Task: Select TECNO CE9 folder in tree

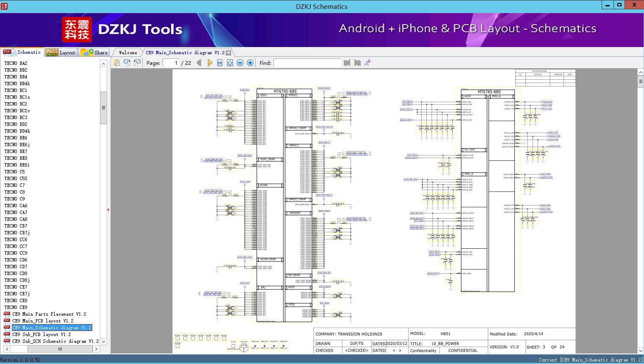Action: tap(16, 307)
